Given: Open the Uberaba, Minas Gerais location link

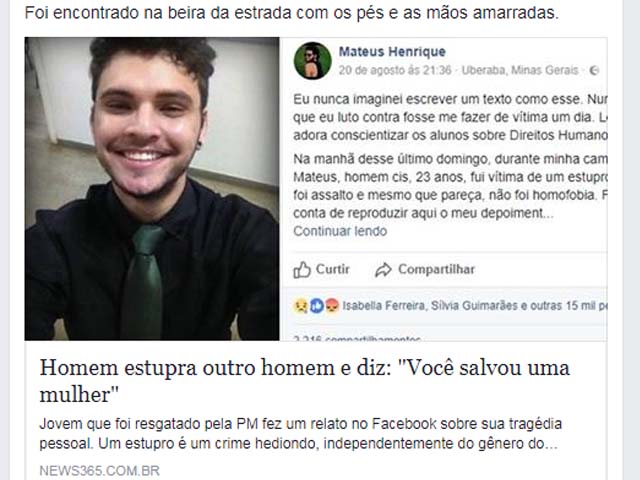Looking at the screenshot, I should (x=520, y=70).
